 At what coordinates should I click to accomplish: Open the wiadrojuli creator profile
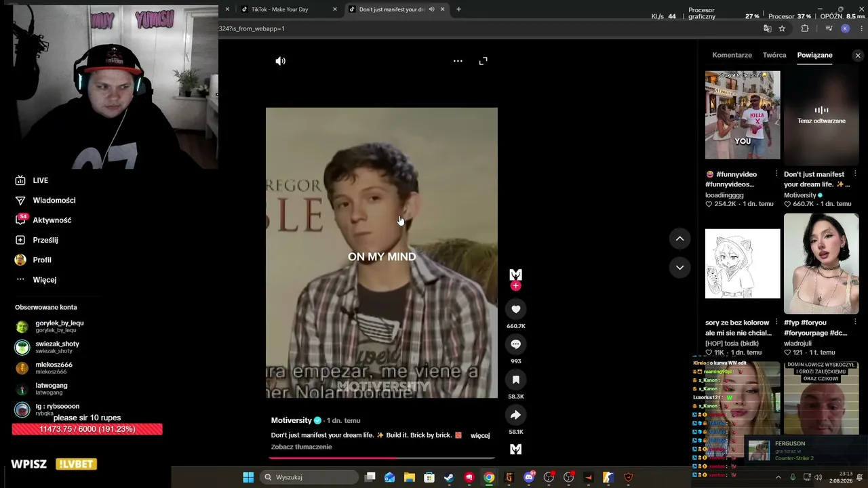coord(799,344)
